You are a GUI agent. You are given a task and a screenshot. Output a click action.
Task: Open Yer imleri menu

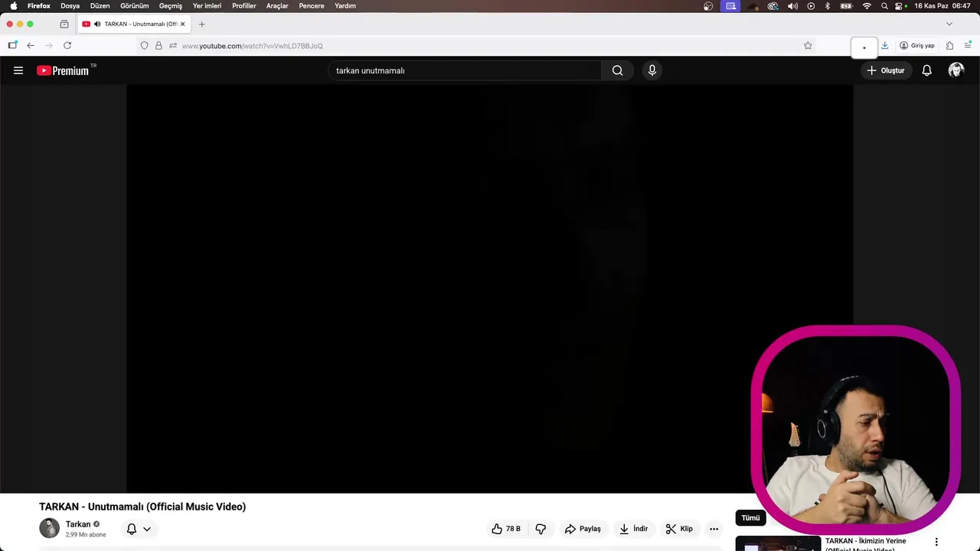pyautogui.click(x=207, y=6)
